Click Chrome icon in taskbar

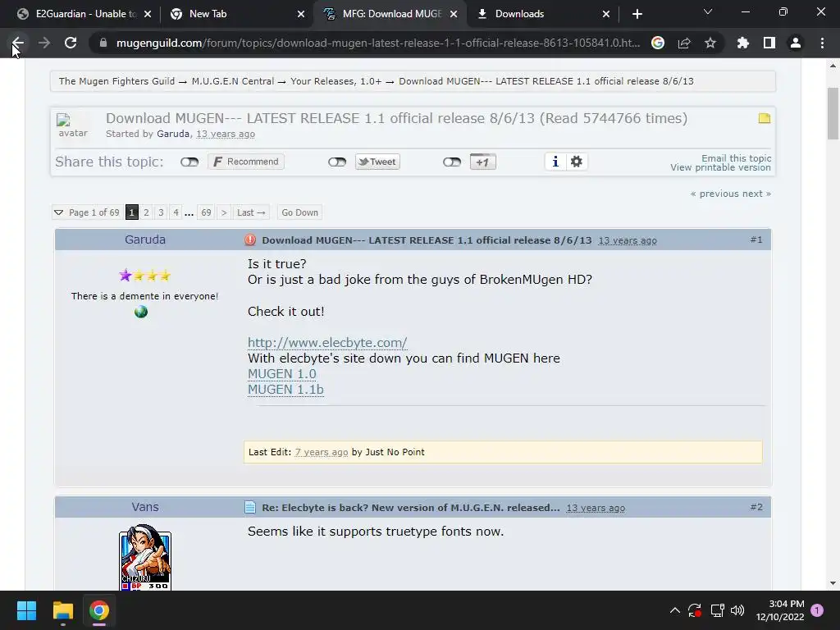point(99,610)
